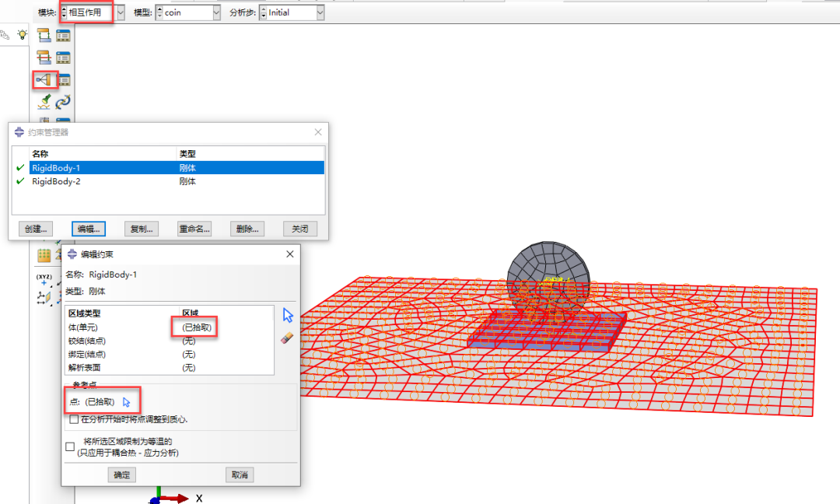Image resolution: width=840 pixels, height=504 pixels.
Task: Close the 编辑约束 dialog
Action: 290,254
